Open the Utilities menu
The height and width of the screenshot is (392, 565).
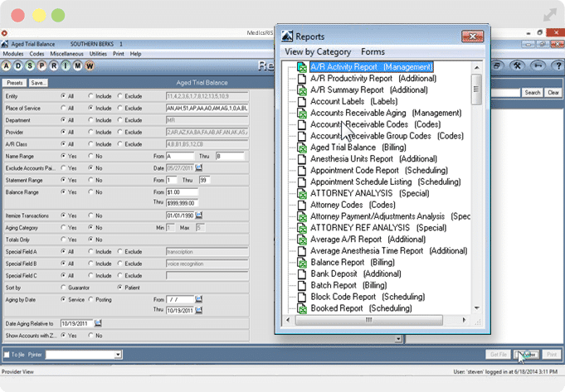[x=98, y=53]
